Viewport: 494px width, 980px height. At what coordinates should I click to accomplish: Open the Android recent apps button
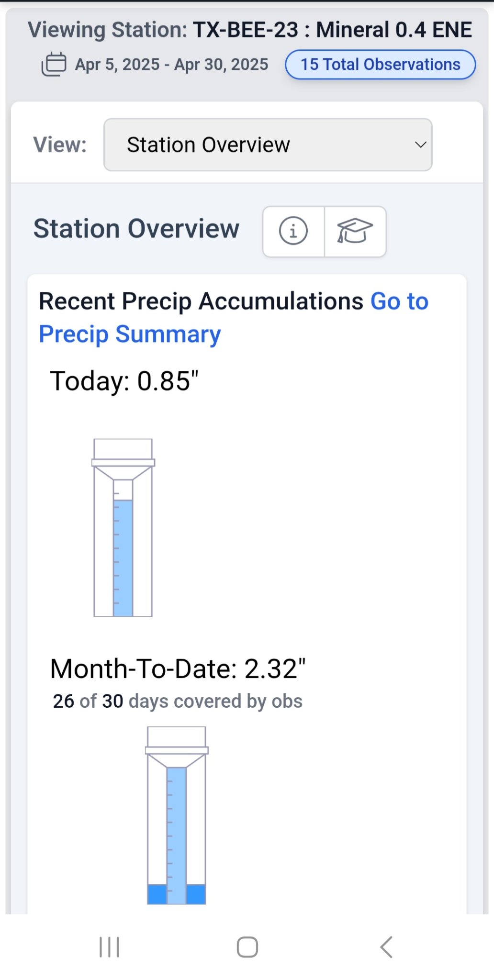pos(109,947)
